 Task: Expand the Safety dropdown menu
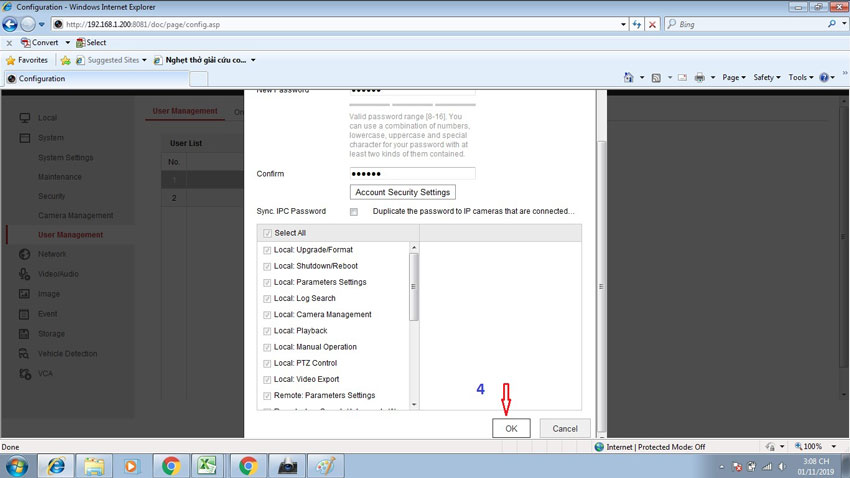[766, 78]
